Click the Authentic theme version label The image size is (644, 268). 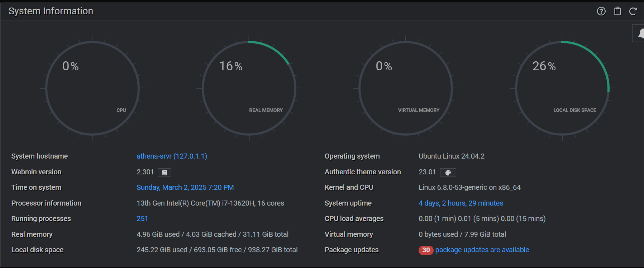pos(363,172)
